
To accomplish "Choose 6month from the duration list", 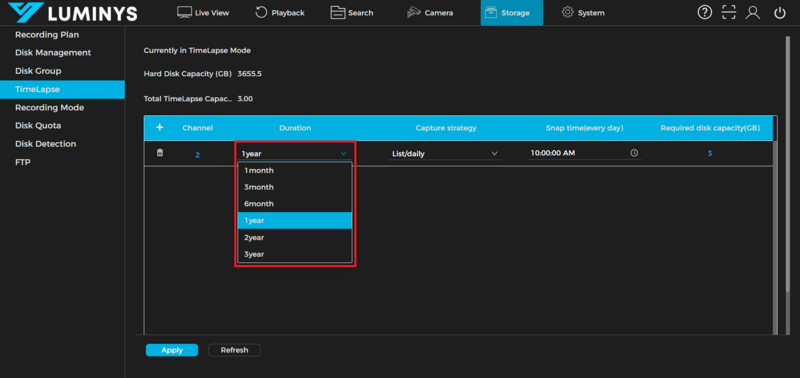I will click(295, 204).
